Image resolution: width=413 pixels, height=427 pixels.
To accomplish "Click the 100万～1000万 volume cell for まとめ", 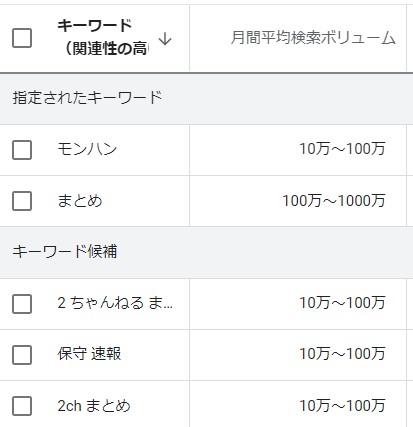I will [x=334, y=201].
